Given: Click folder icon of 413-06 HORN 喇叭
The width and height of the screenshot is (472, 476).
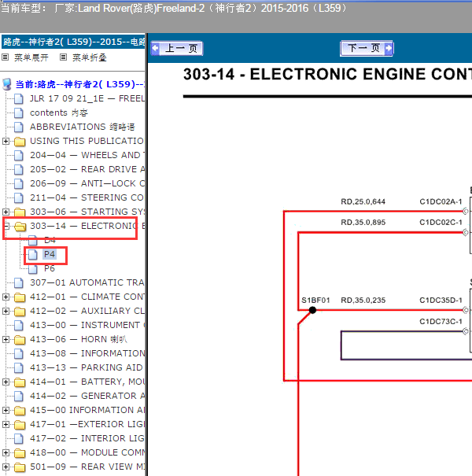Looking at the screenshot, I should (20, 339).
